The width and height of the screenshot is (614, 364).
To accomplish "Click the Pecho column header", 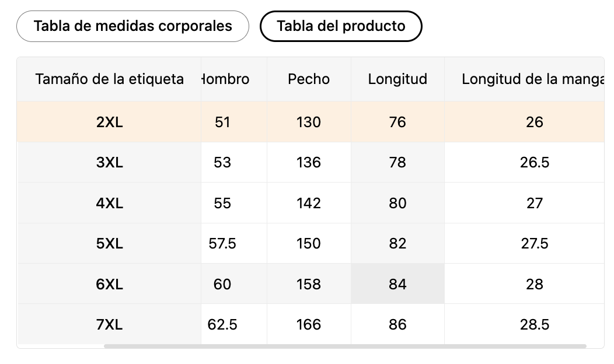I will (x=309, y=79).
